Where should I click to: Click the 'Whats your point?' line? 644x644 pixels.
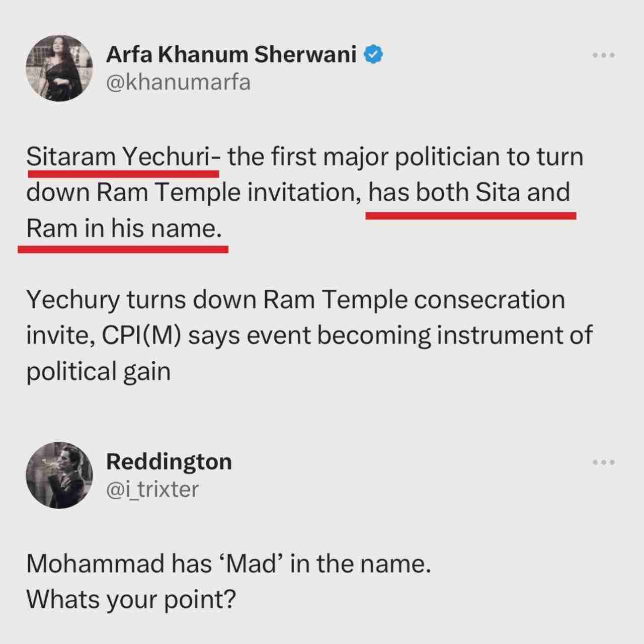pyautogui.click(x=131, y=599)
